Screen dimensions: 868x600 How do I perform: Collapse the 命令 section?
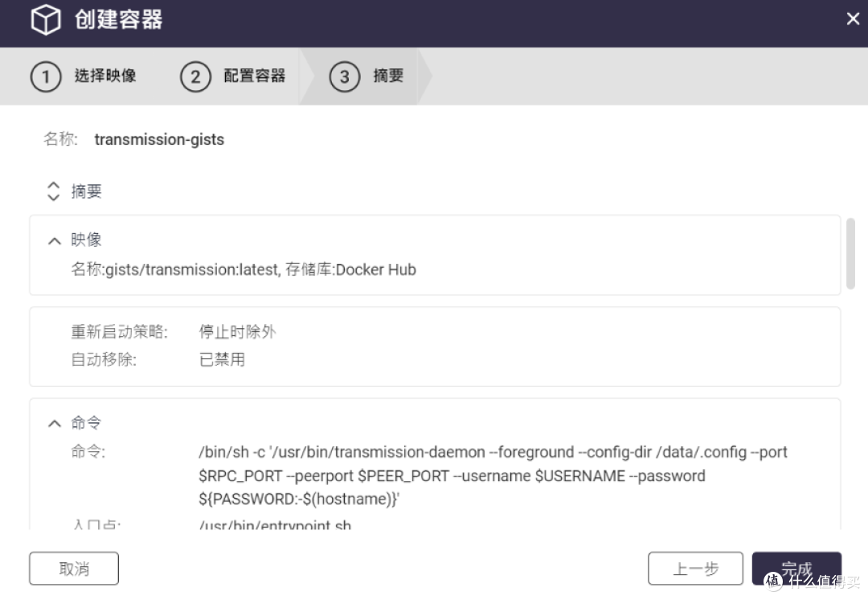[55, 424]
